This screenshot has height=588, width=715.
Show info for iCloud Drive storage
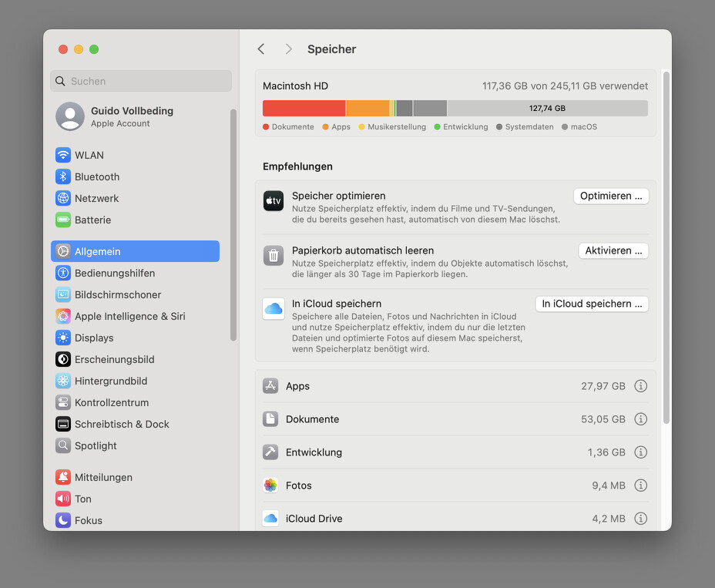click(x=641, y=519)
